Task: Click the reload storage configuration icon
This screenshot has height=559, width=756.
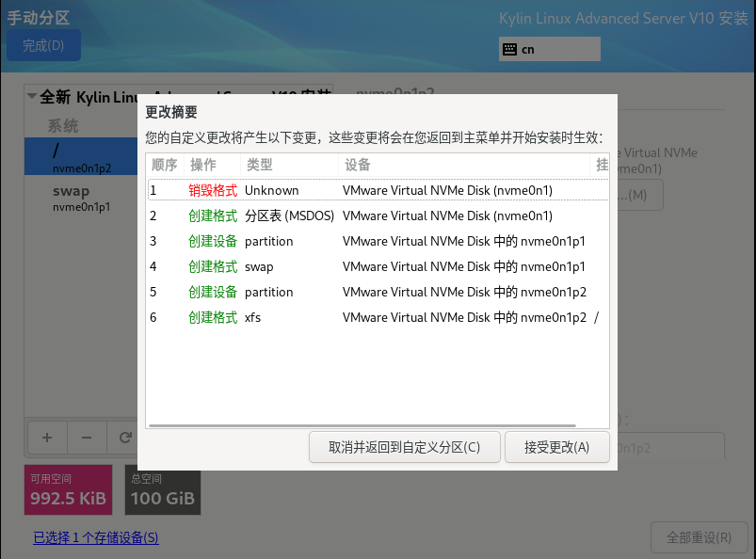Action: [x=124, y=438]
